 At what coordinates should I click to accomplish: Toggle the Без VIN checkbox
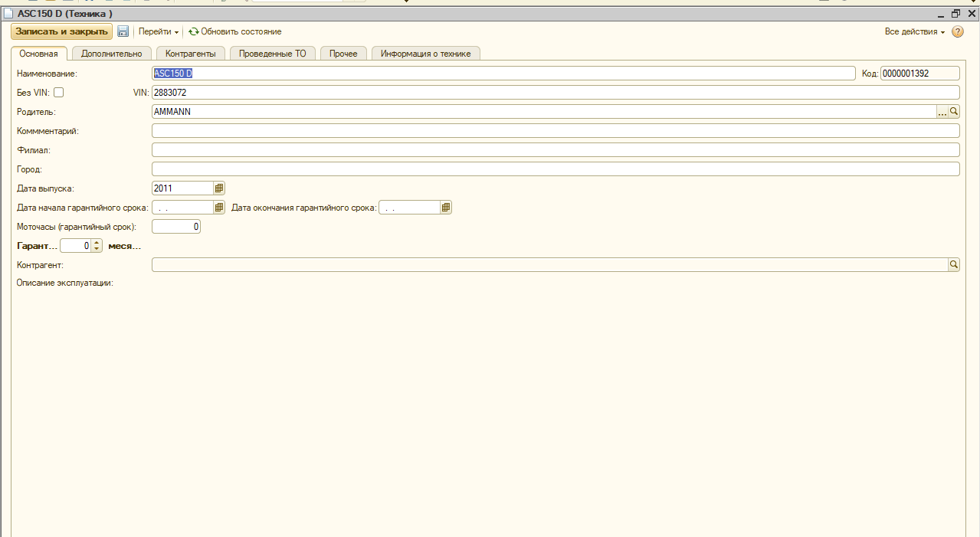[58, 93]
